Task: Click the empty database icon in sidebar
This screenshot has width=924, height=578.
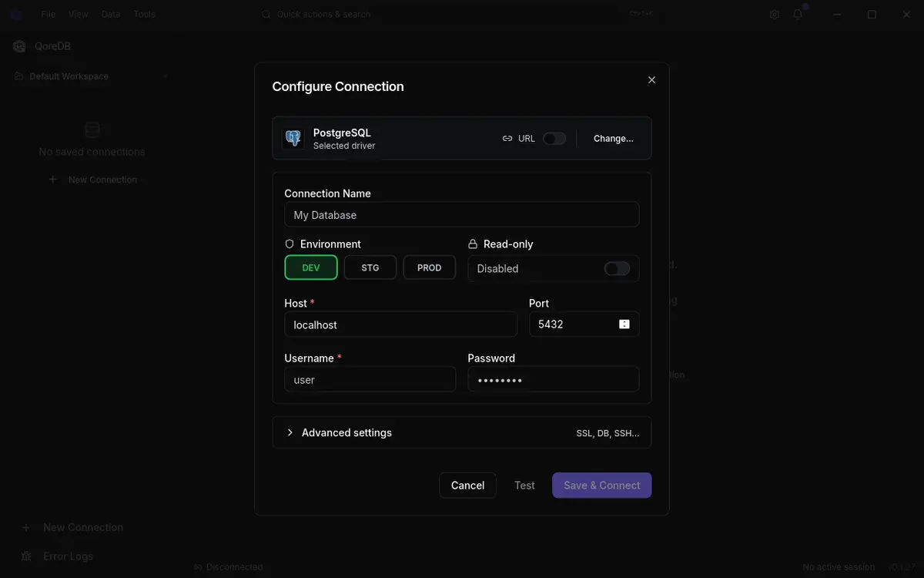Action: tap(92, 129)
